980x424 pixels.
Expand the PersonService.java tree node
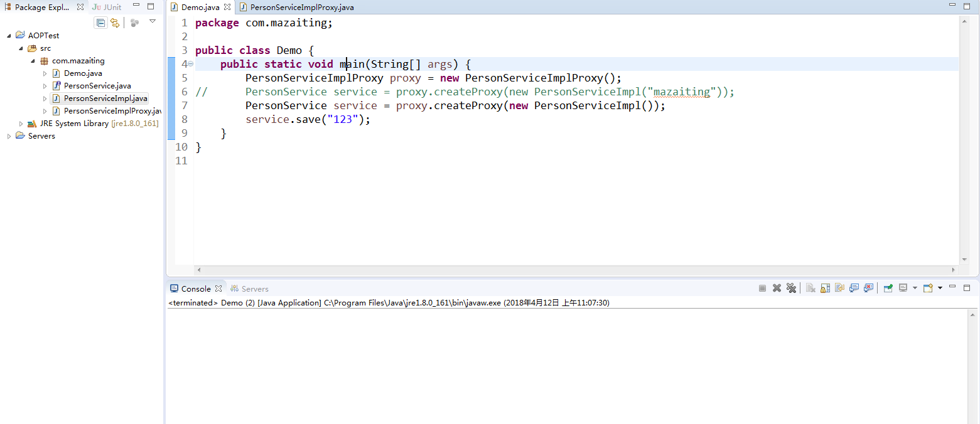pyautogui.click(x=45, y=86)
